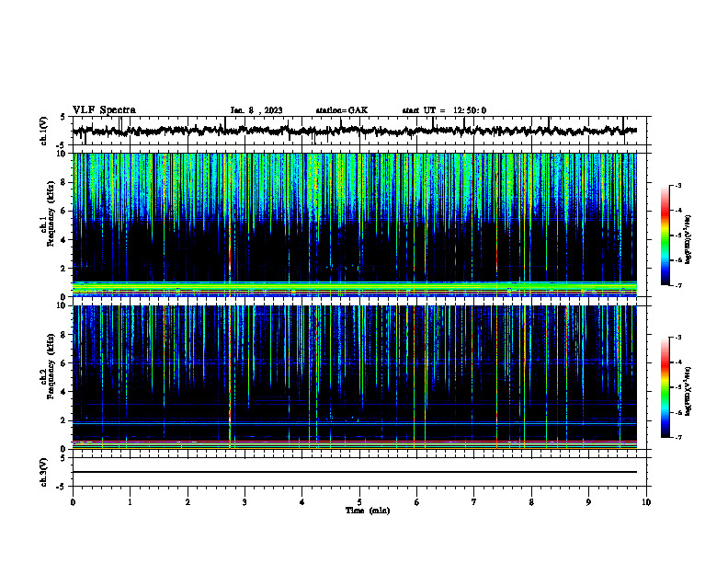The height and width of the screenshot is (563, 728).
Task: Click the station=GAK label
Action: pyautogui.click(x=342, y=110)
